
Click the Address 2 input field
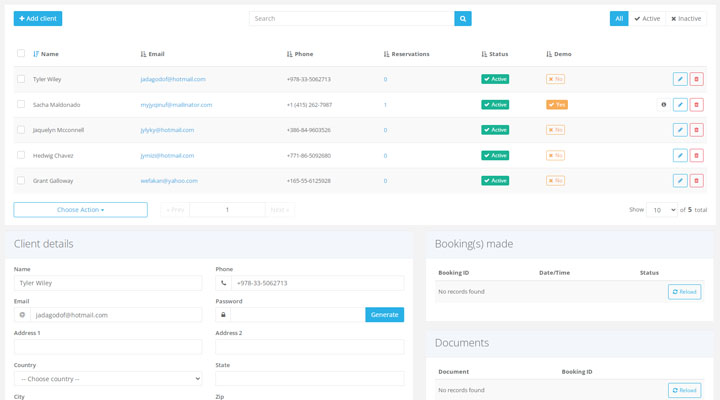tap(309, 347)
